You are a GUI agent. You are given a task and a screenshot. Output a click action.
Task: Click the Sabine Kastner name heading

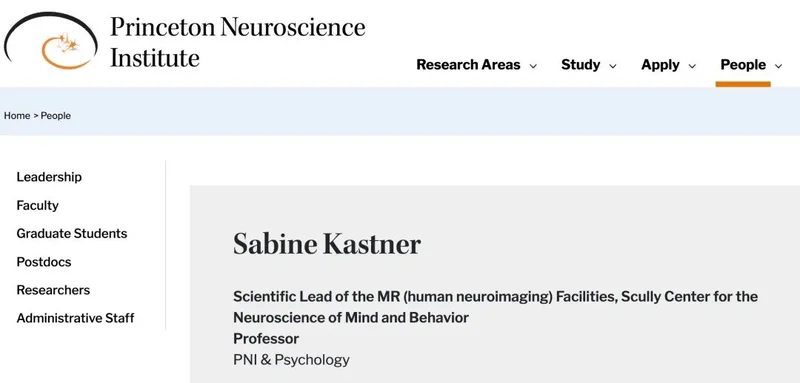click(x=327, y=244)
